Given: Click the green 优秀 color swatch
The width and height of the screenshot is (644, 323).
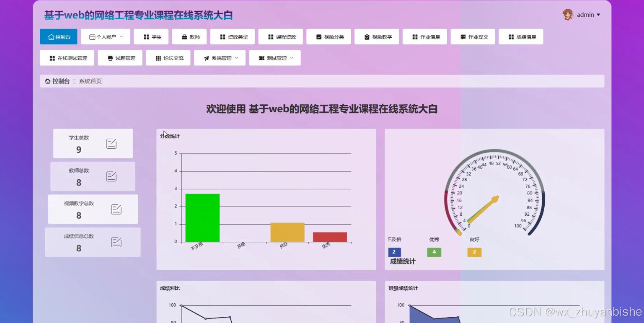Looking at the screenshot, I should point(434,252).
